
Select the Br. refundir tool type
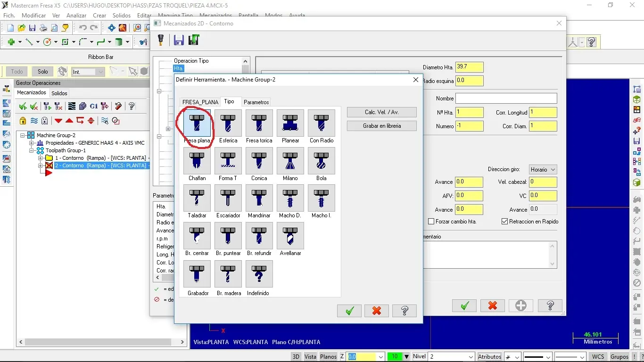click(259, 236)
